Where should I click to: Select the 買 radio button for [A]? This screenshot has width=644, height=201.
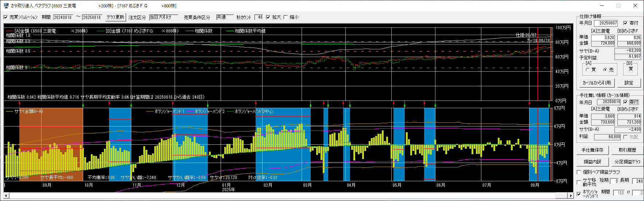(x=588, y=69)
